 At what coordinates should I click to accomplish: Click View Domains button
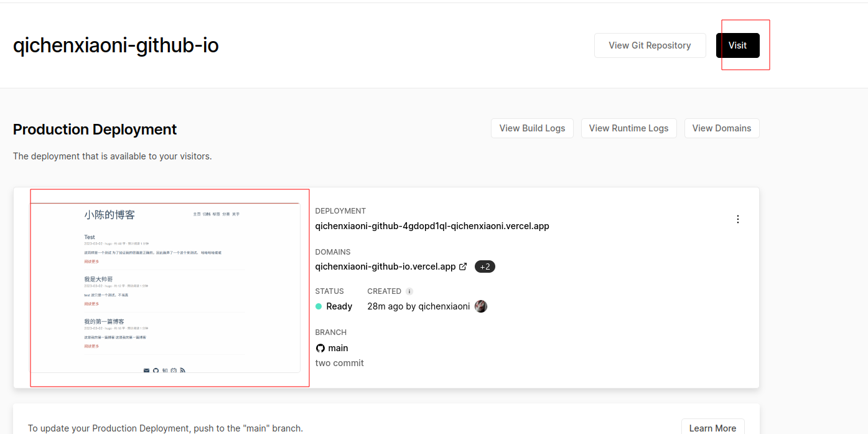(x=722, y=128)
